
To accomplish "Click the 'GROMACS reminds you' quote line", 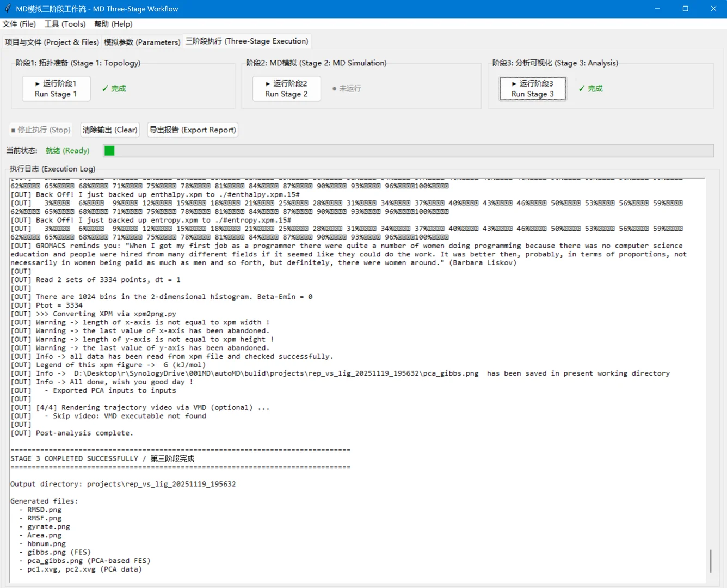I will 348,254.
